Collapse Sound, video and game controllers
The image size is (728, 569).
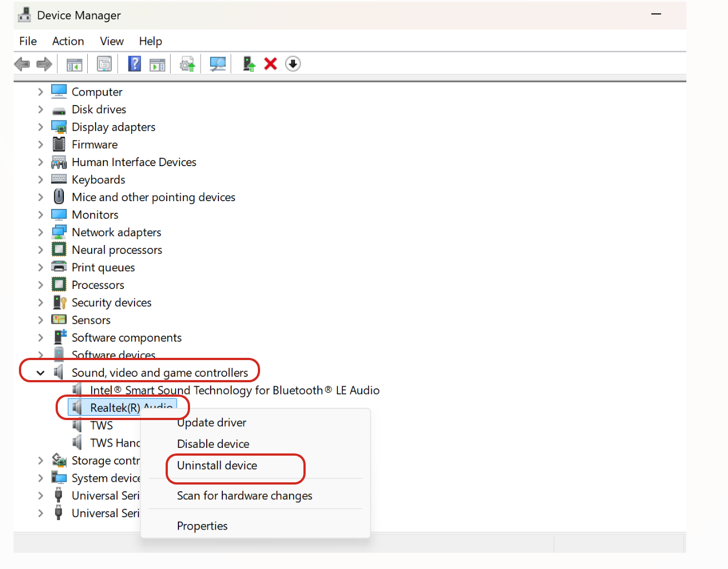[41, 373]
